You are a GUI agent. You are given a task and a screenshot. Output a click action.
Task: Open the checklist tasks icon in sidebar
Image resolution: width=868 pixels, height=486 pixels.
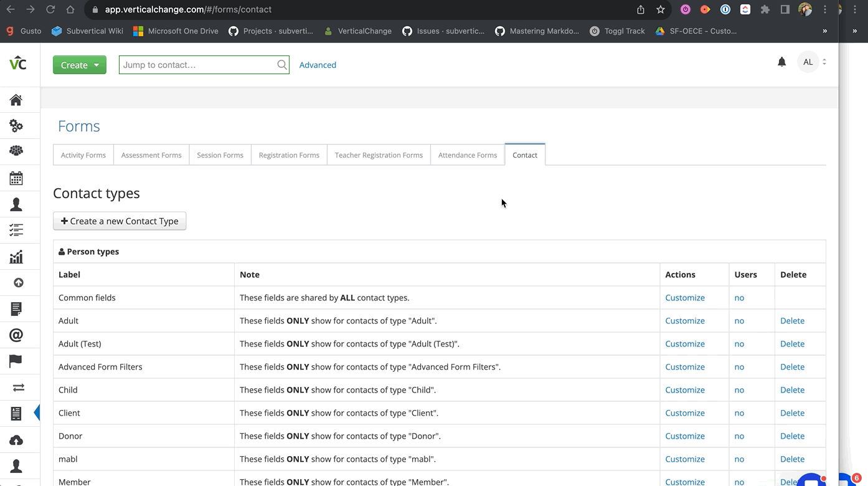click(x=16, y=231)
